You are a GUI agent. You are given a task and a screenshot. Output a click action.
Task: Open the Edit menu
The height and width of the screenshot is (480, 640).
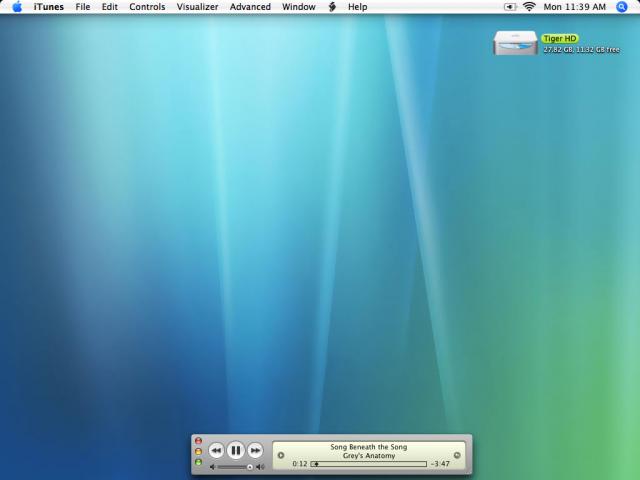pyautogui.click(x=110, y=7)
